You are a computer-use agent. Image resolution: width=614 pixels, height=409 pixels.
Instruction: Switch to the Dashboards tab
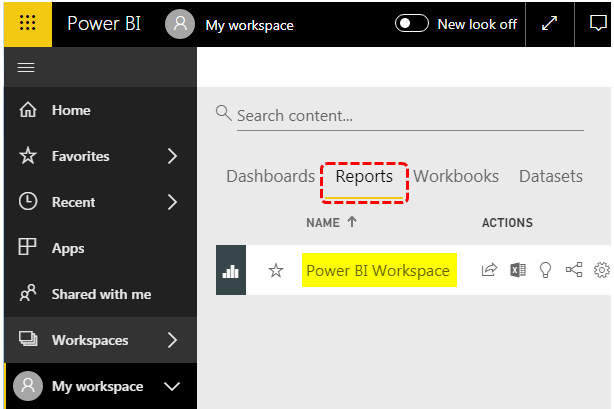tap(270, 176)
